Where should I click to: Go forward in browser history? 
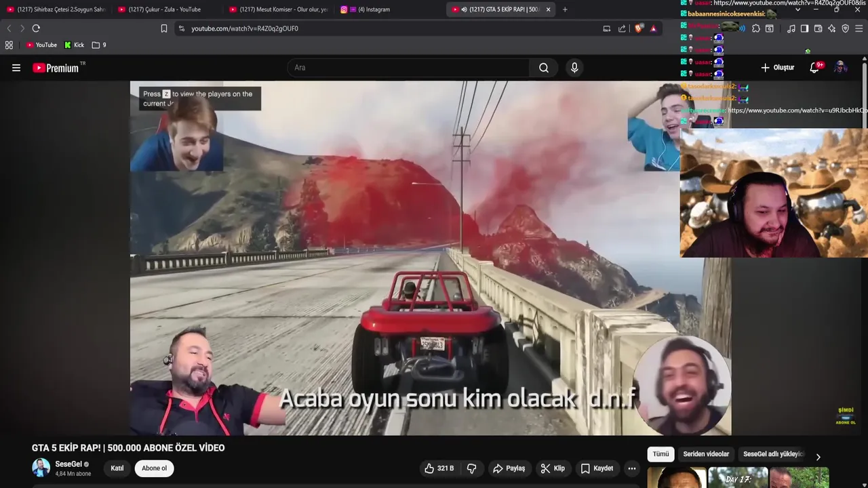[22, 28]
